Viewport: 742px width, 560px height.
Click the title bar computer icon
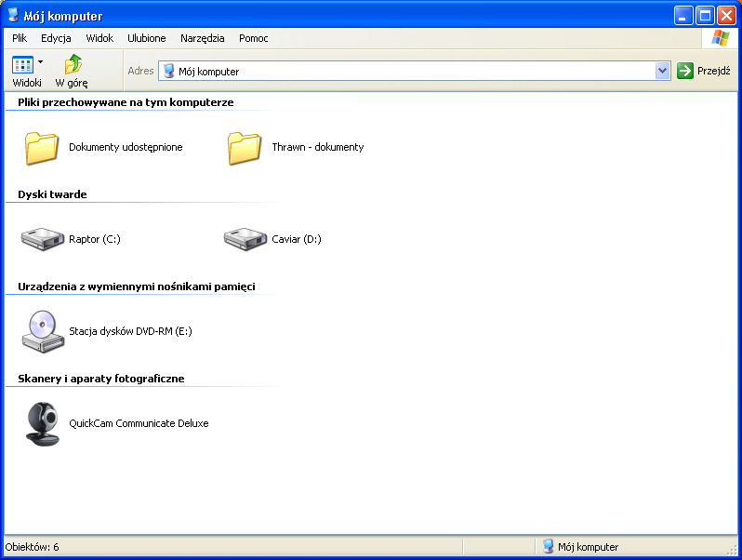tap(13, 15)
